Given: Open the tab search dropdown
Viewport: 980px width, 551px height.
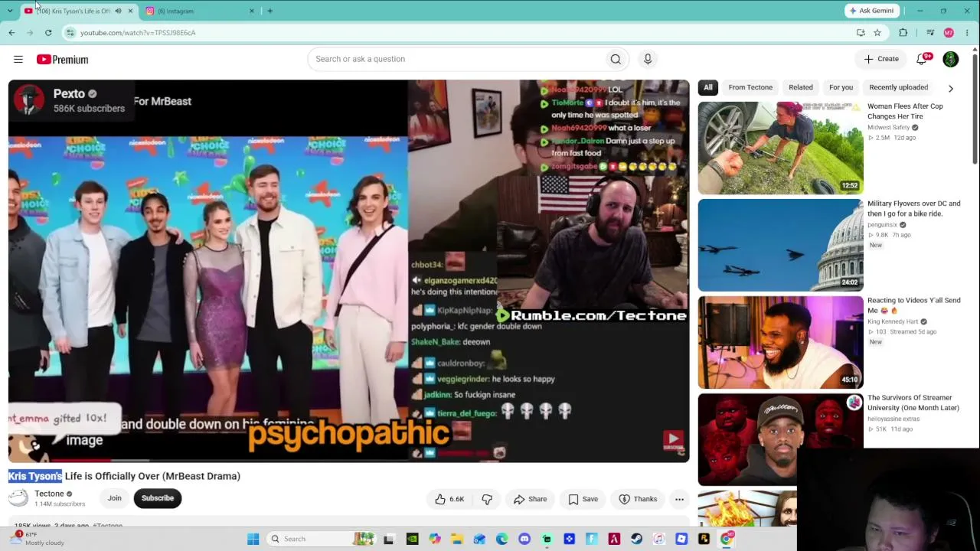Looking at the screenshot, I should [x=10, y=11].
